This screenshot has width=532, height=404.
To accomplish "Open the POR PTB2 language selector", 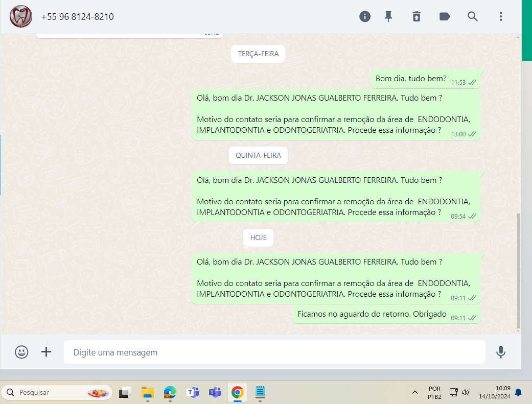I will [x=434, y=392].
